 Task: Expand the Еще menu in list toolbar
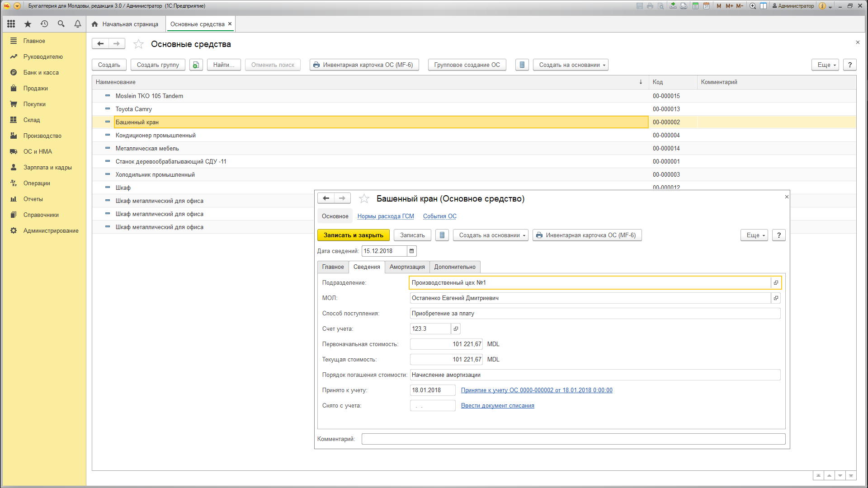click(826, 65)
